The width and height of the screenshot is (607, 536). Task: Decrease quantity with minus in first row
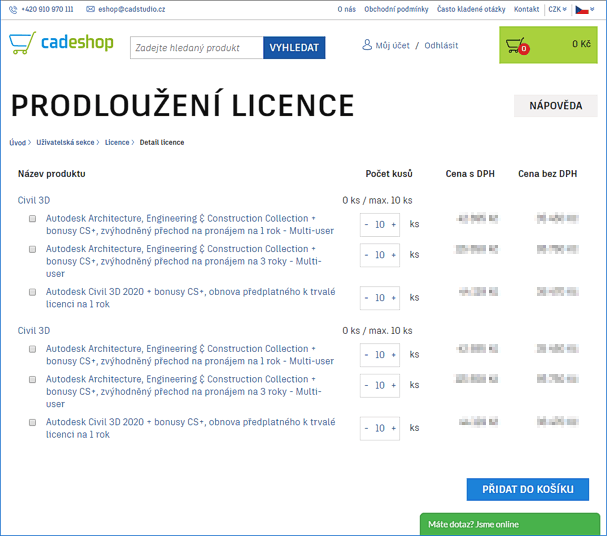pos(367,225)
